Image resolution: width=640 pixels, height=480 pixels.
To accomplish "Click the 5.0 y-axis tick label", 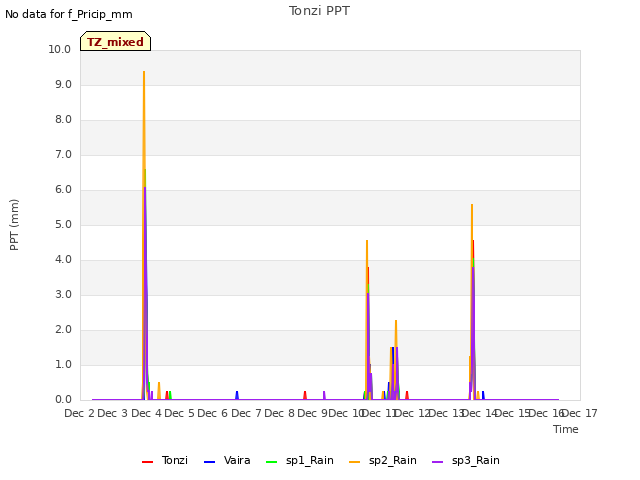I will pos(63,224).
